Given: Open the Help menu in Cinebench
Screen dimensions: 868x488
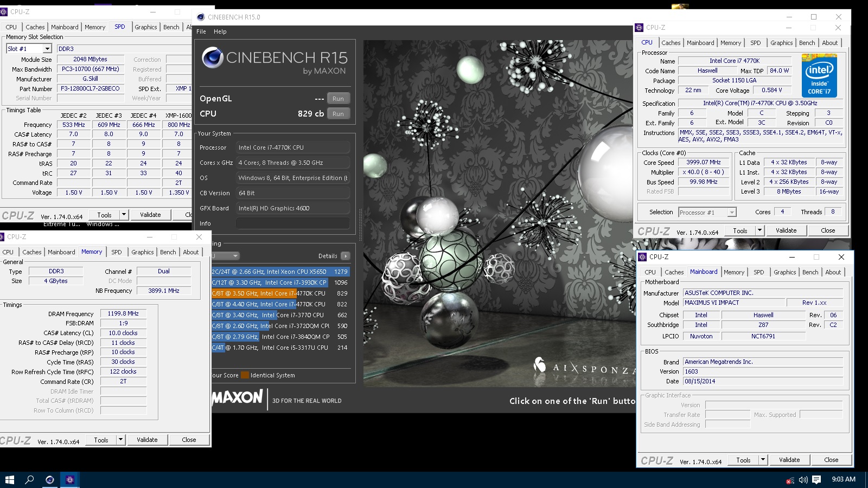Looking at the screenshot, I should coord(220,31).
